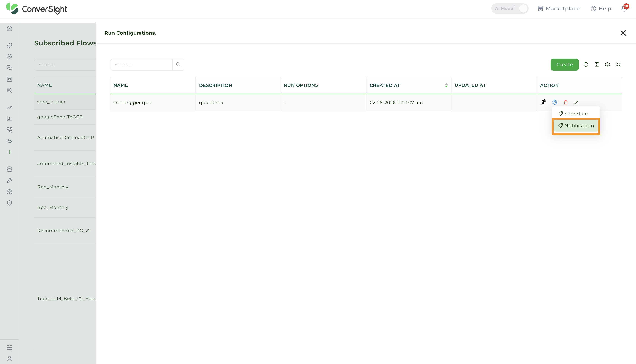
Task: Select Notification from the dropdown menu
Action: (x=576, y=125)
